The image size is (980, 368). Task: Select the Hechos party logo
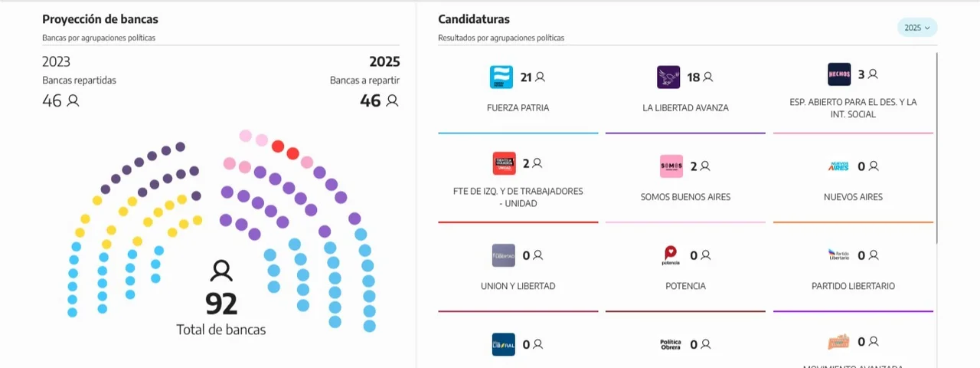pyautogui.click(x=839, y=74)
